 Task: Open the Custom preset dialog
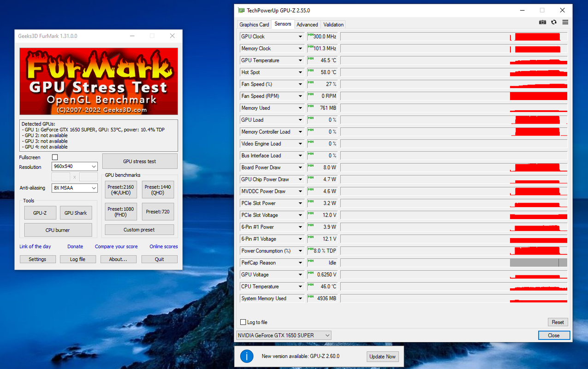[139, 230]
